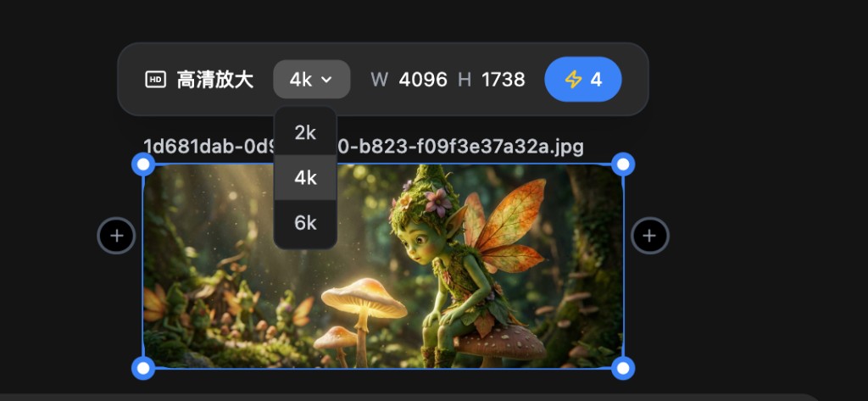Click the top-left corner resize handle
Image resolution: width=868 pixels, height=401 pixels.
click(143, 164)
